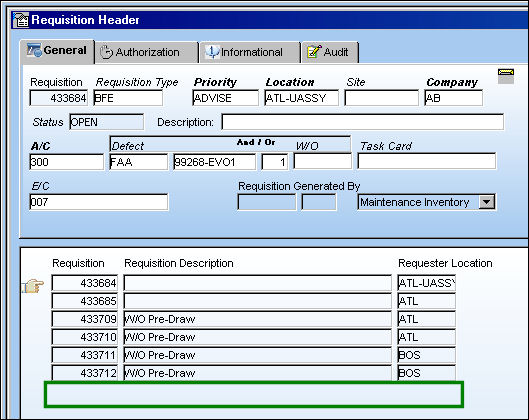The image size is (529, 420).
Task: Click the Status field showing OPEN
Action: tap(107, 122)
